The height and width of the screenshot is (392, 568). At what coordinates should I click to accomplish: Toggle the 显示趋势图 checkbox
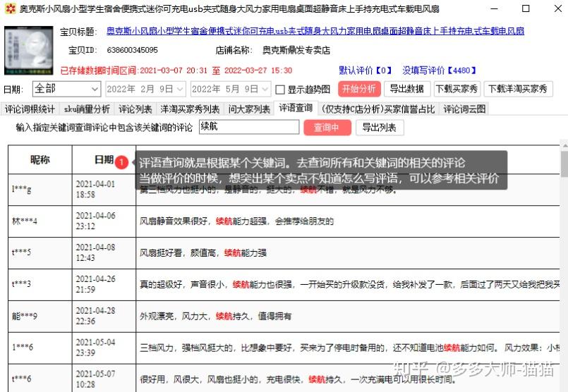click(x=280, y=90)
